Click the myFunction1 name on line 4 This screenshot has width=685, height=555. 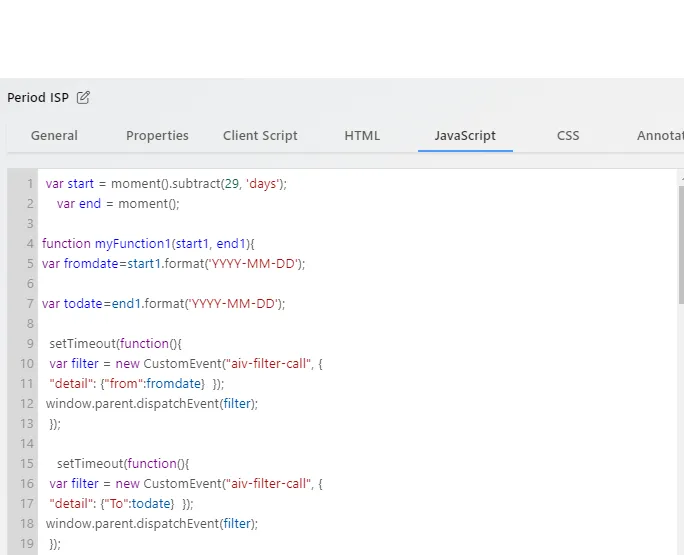132,244
